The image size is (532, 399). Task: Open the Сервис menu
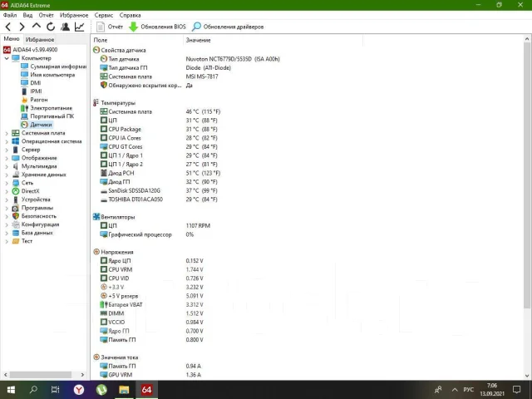103,15
